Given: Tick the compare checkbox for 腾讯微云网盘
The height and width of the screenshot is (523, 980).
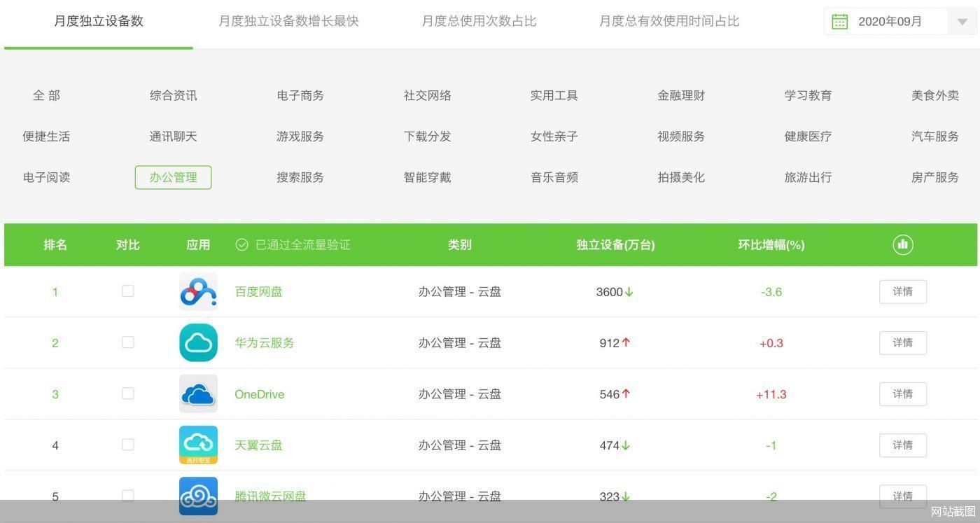Looking at the screenshot, I should tap(128, 495).
